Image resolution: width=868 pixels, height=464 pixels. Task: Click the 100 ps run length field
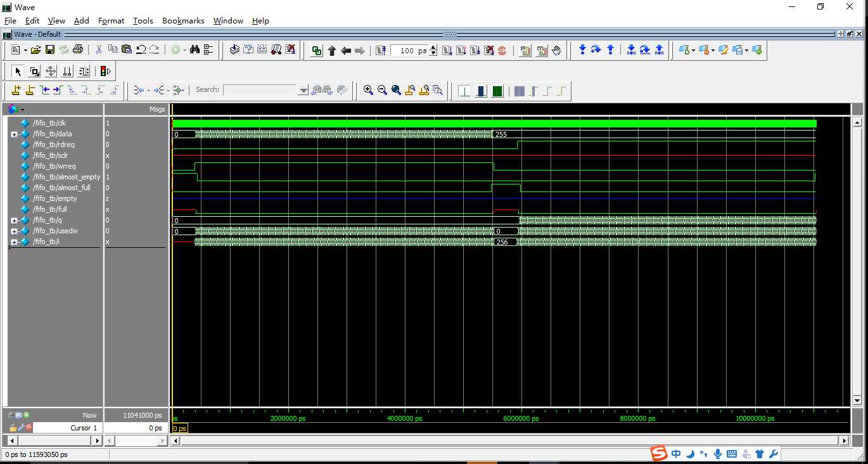tap(409, 51)
